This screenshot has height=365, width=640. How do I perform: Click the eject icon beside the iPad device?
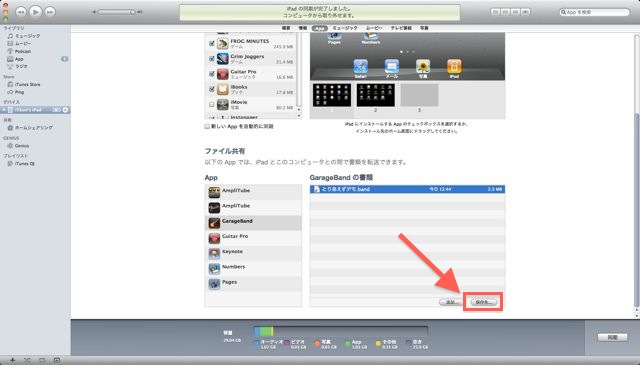pyautogui.click(x=65, y=110)
